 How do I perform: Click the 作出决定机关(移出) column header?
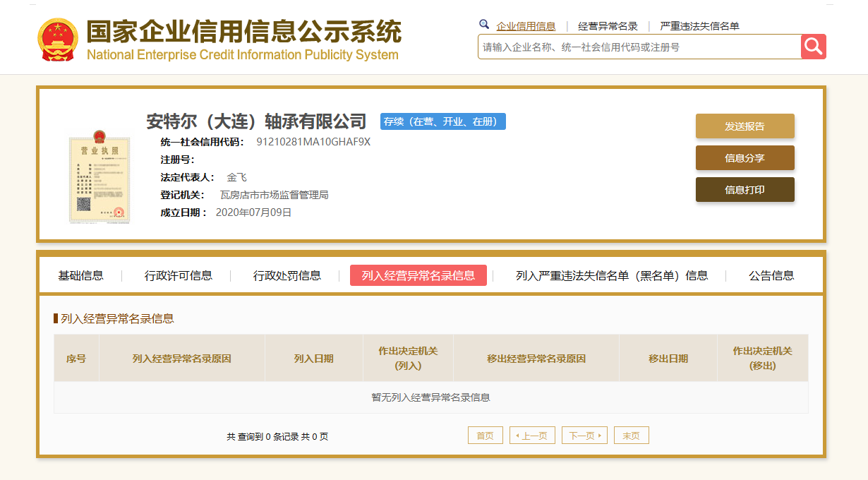coord(762,359)
